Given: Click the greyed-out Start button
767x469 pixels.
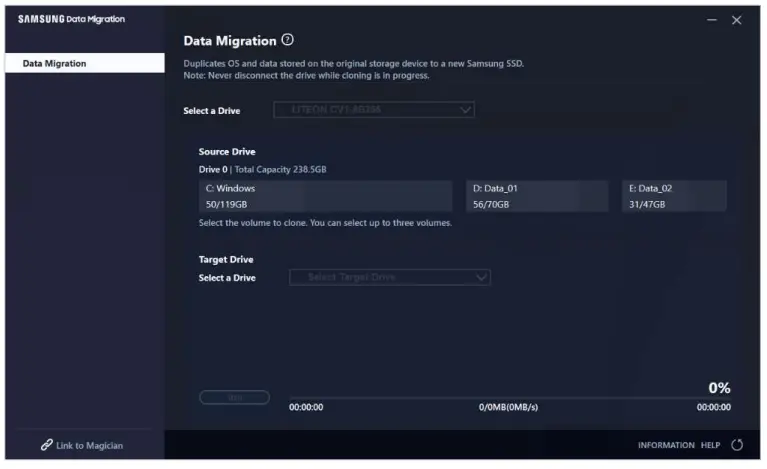Looking at the screenshot, I should [234, 398].
